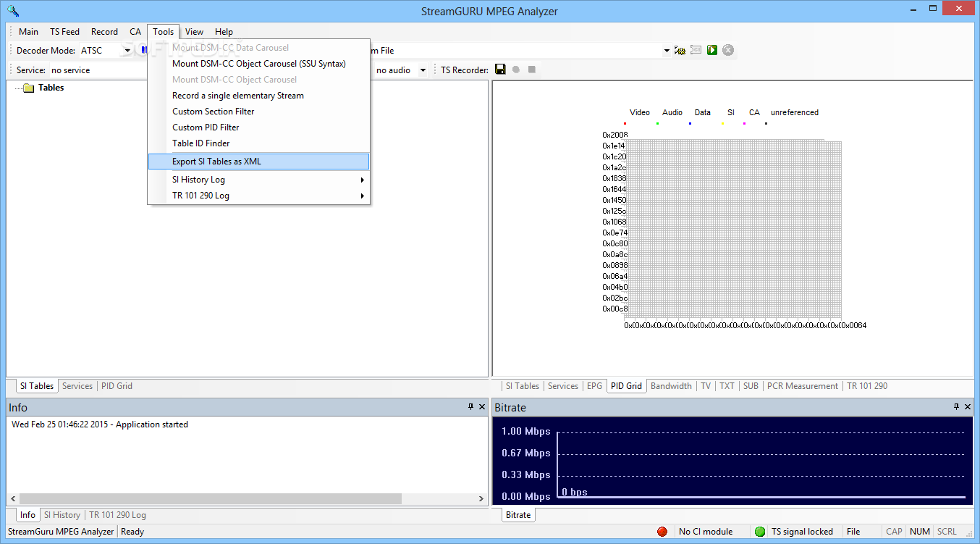Viewport: 980px width, 544px height.
Task: Click the CI module toolbar icon
Action: pyautogui.click(x=696, y=50)
